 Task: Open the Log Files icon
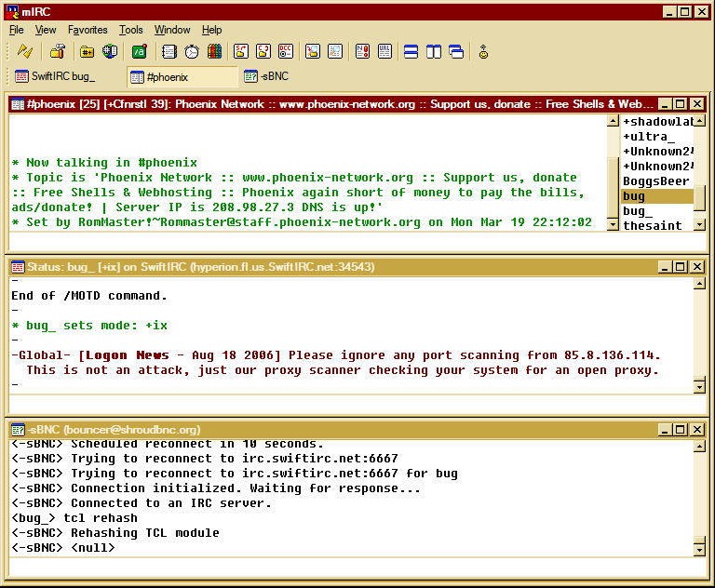(x=335, y=51)
